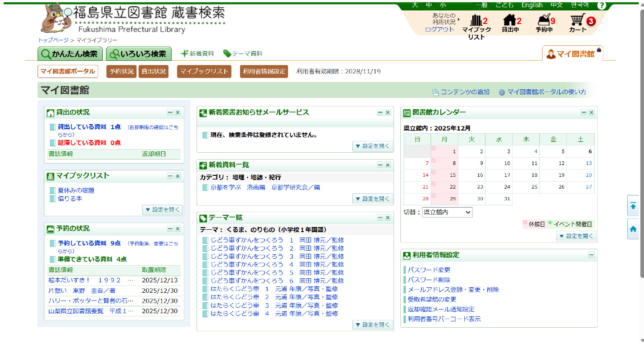The height and width of the screenshot is (344, 644).
Task: Click the home icon on right edge
Action: tap(633, 229)
